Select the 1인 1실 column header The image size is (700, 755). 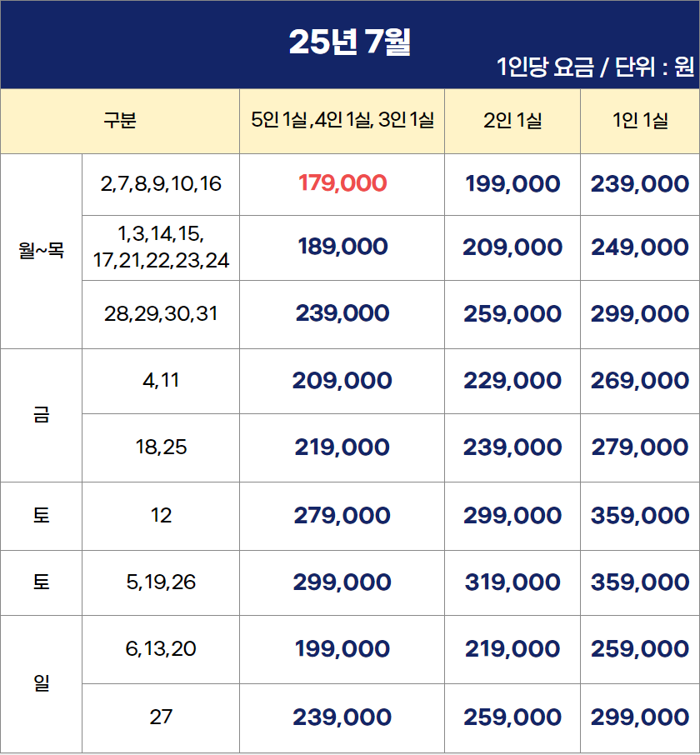click(640, 120)
